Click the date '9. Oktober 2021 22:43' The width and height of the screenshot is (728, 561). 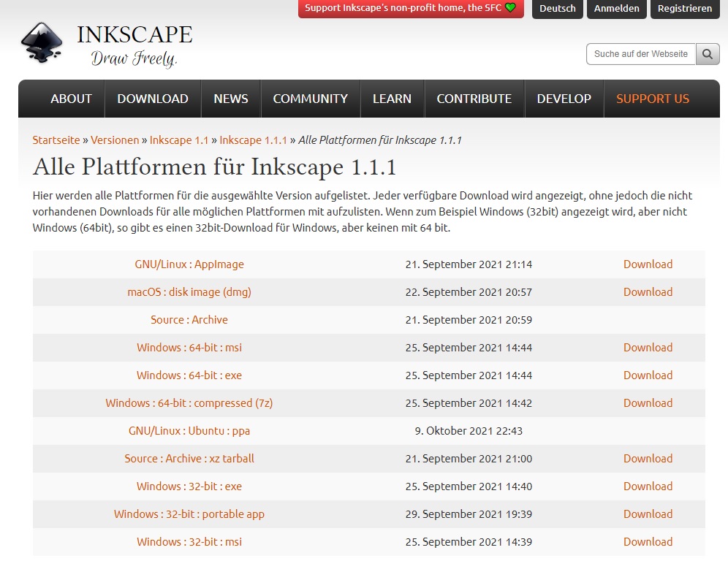[x=469, y=431]
